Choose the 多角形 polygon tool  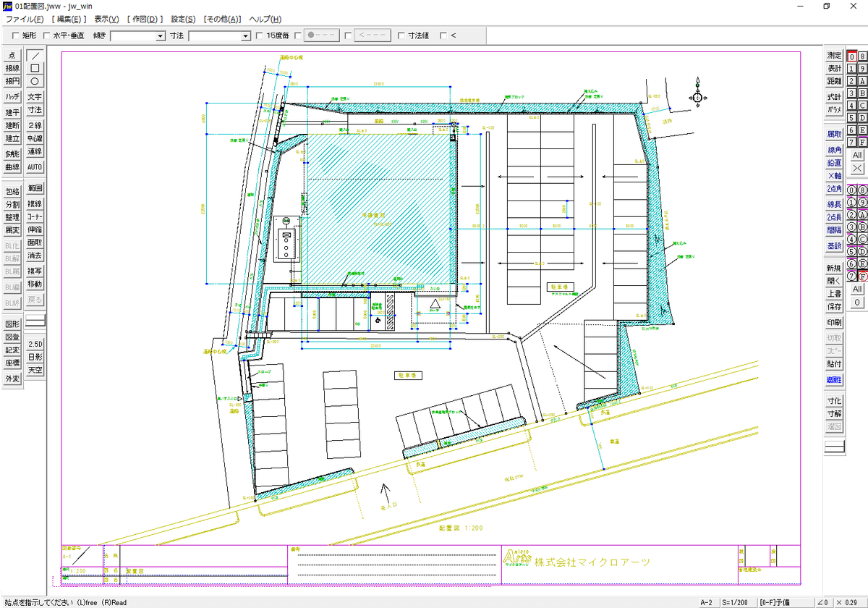(x=12, y=153)
